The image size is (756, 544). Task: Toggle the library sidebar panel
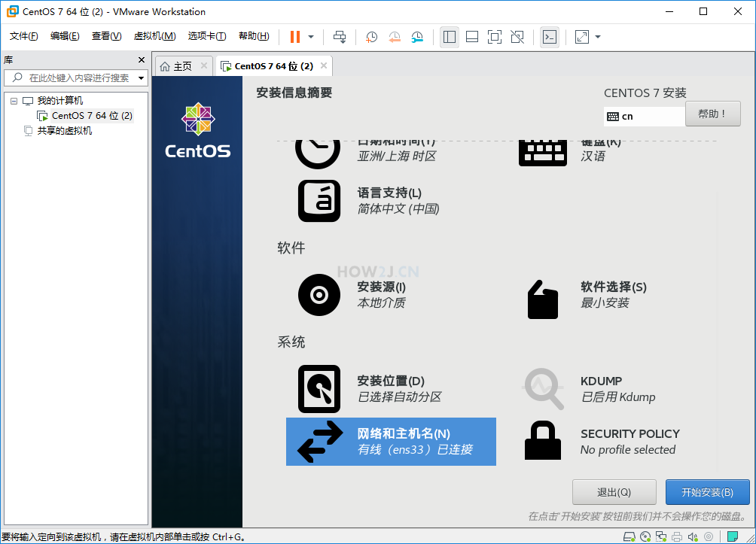coord(450,36)
